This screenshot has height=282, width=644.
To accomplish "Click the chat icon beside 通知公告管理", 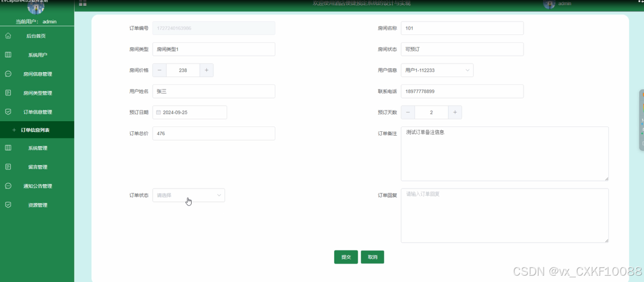I will coord(8,186).
